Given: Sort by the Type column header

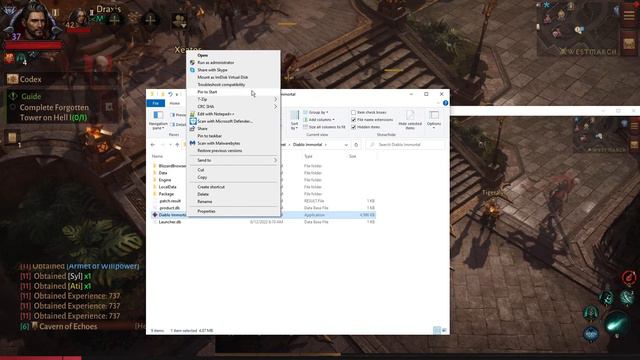Looking at the screenshot, I should pos(308,156).
